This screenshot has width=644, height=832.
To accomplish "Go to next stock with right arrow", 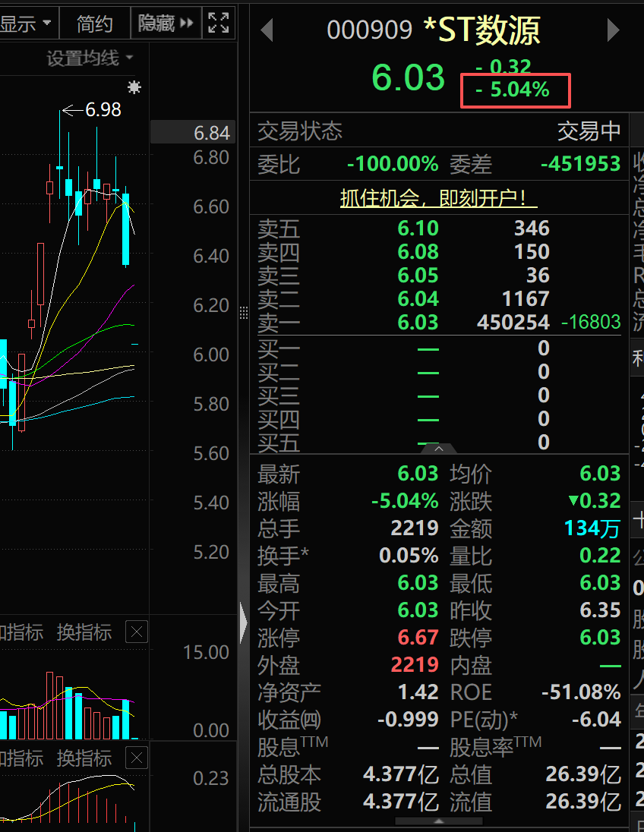I will (613, 30).
